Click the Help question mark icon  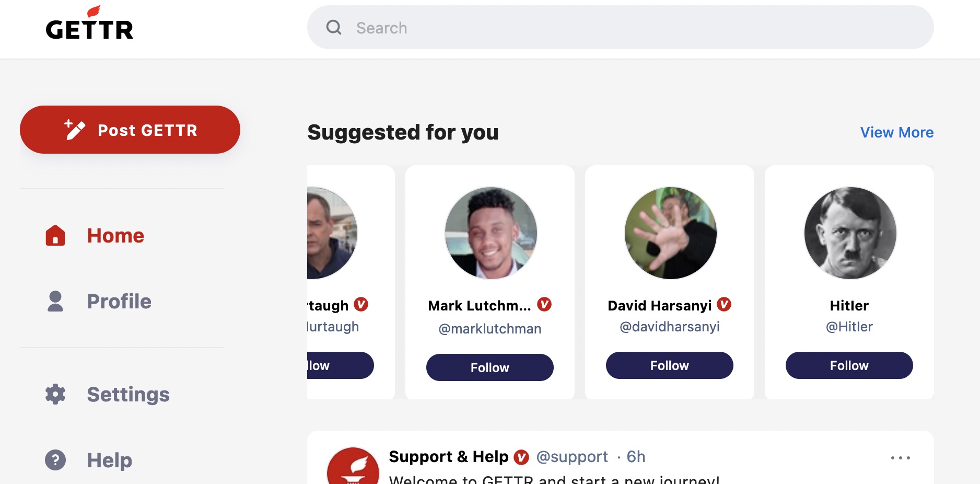(55, 460)
